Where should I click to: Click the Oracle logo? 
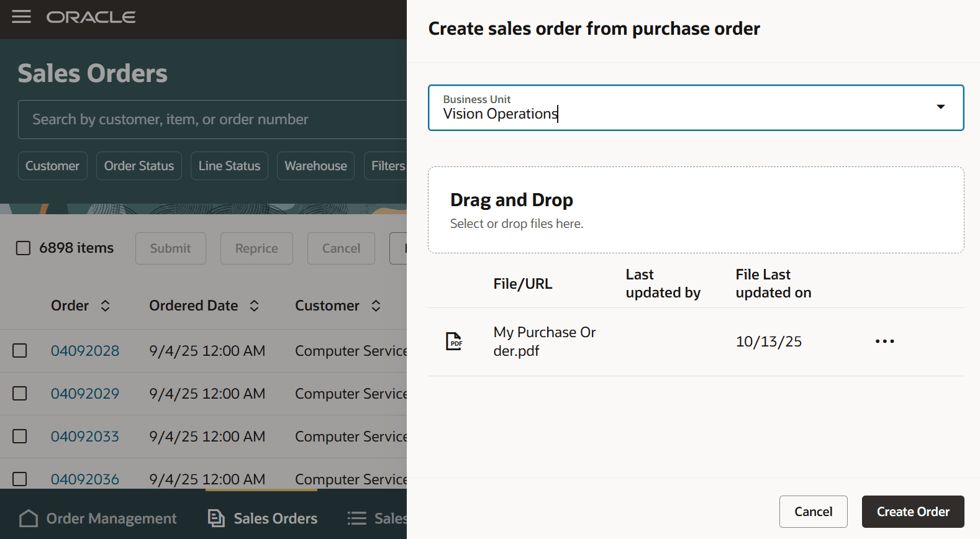click(91, 17)
